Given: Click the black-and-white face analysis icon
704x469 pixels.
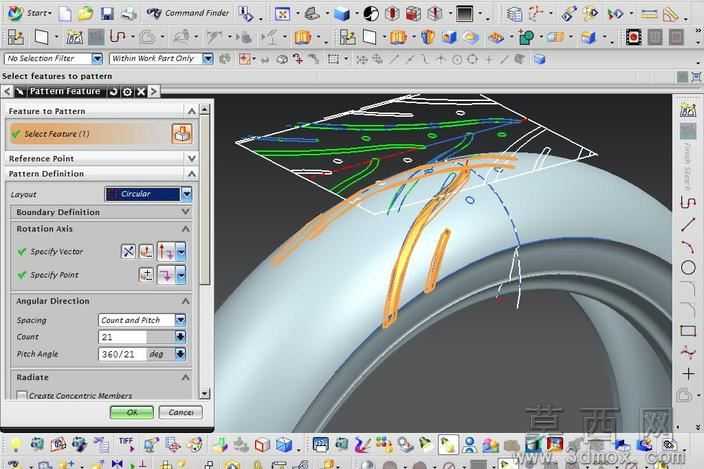Looking at the screenshot, I should 371,14.
